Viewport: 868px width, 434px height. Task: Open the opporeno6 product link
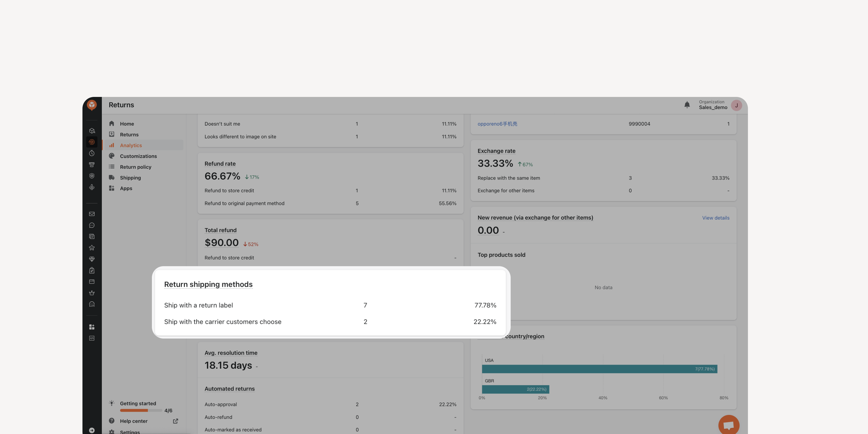pyautogui.click(x=497, y=124)
